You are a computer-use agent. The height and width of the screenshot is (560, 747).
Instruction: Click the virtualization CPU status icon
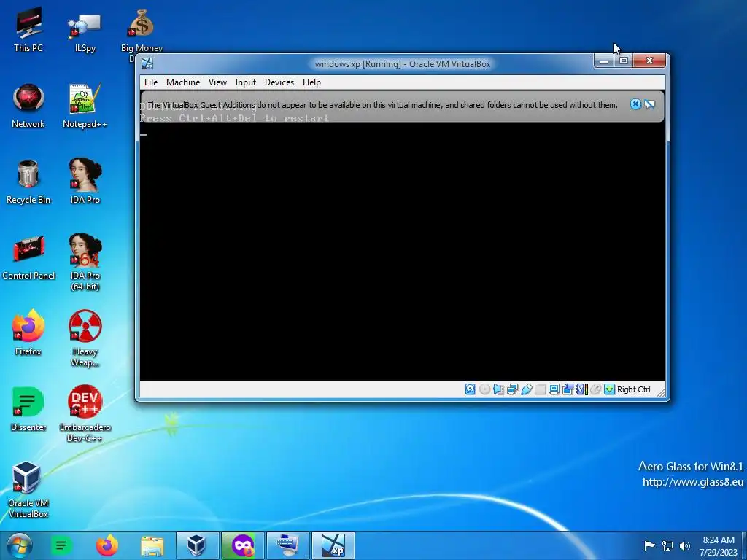tap(582, 389)
